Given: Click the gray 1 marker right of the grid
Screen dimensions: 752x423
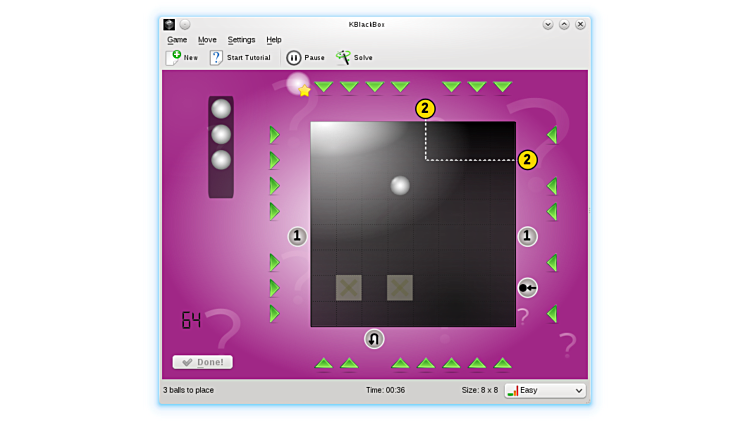Looking at the screenshot, I should pos(527,237).
